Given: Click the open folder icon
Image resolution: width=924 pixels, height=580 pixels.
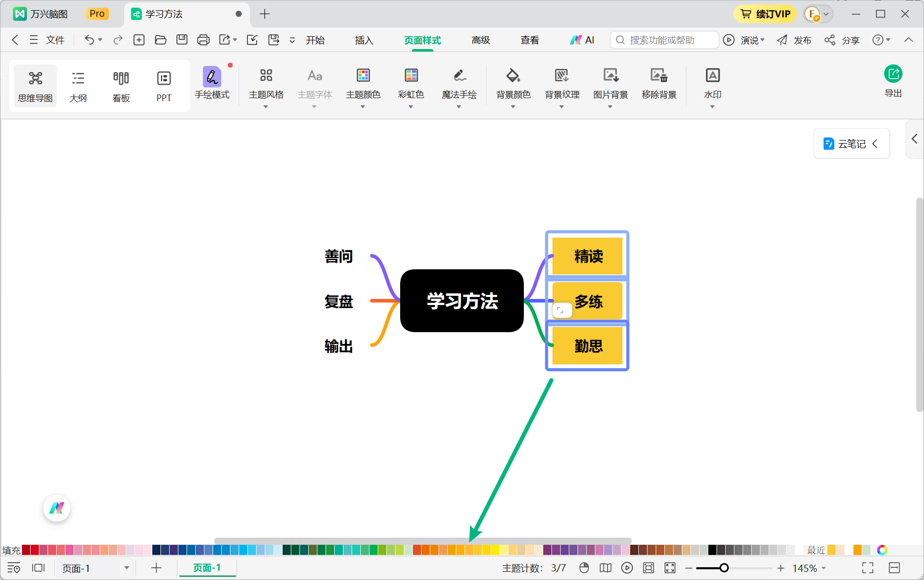Looking at the screenshot, I should (160, 40).
